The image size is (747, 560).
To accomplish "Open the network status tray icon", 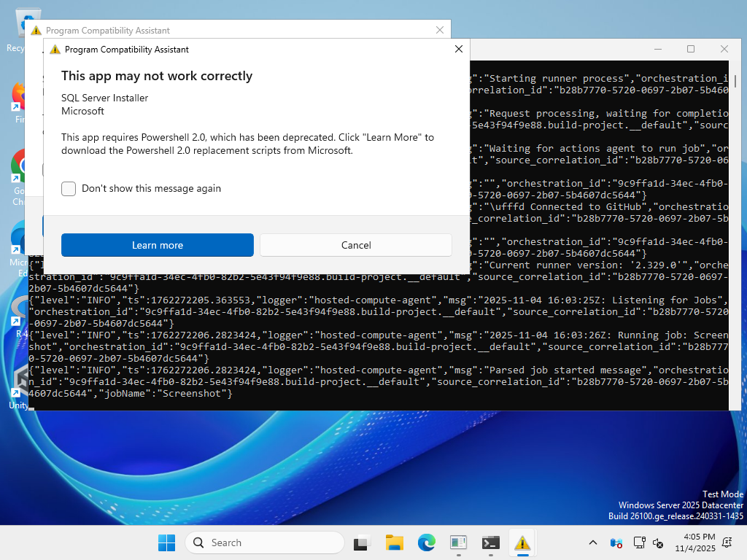I will point(639,542).
